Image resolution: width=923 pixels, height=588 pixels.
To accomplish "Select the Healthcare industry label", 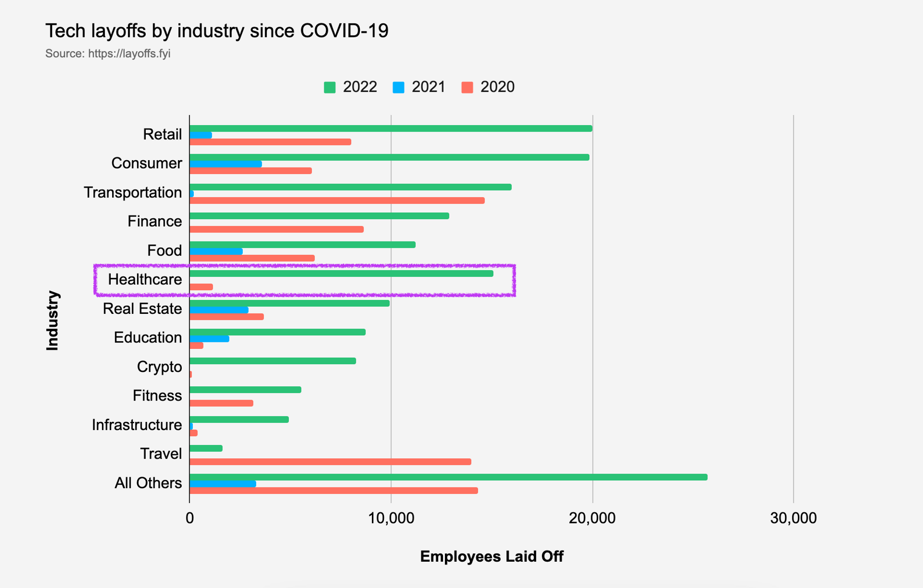I will point(145,279).
